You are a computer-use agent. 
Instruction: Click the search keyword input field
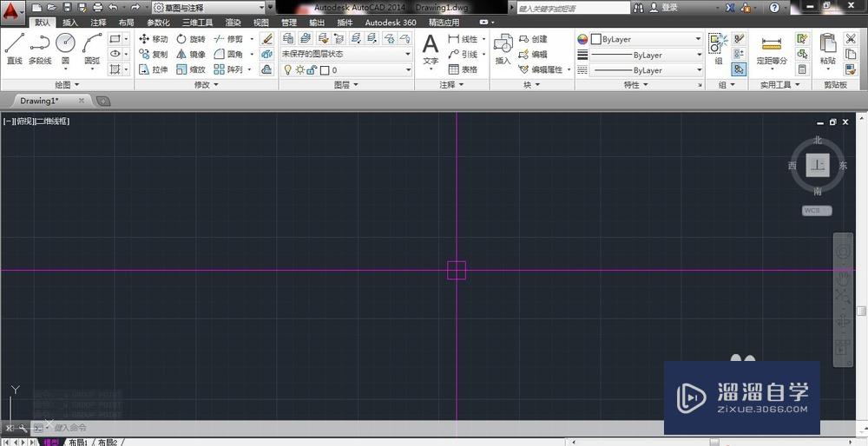(x=574, y=8)
